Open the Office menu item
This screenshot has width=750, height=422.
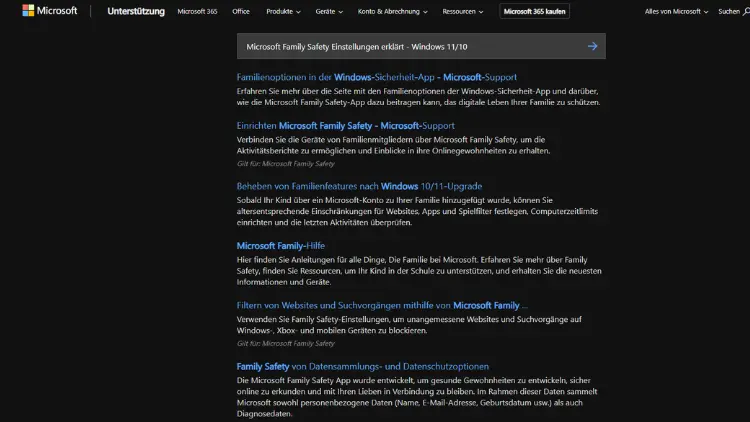(x=241, y=11)
